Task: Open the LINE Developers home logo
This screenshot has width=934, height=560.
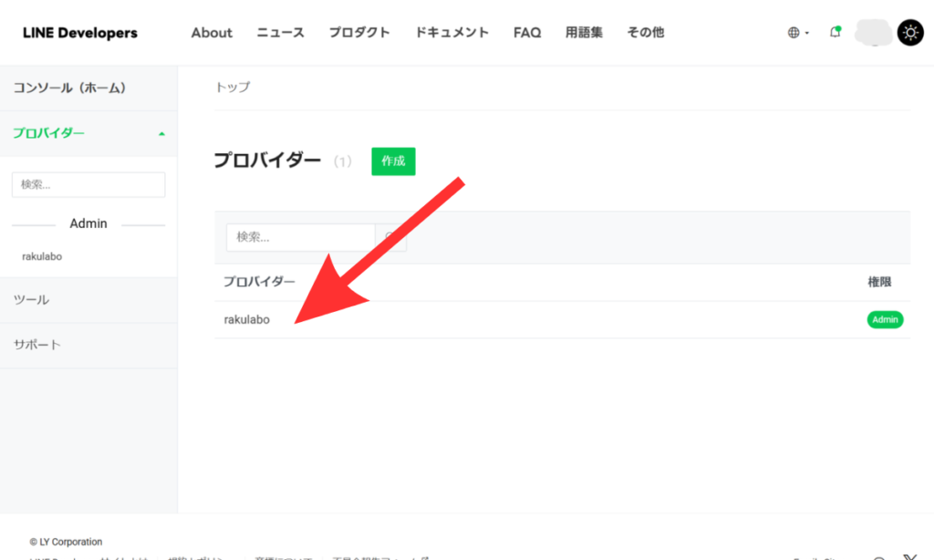Action: 80,33
